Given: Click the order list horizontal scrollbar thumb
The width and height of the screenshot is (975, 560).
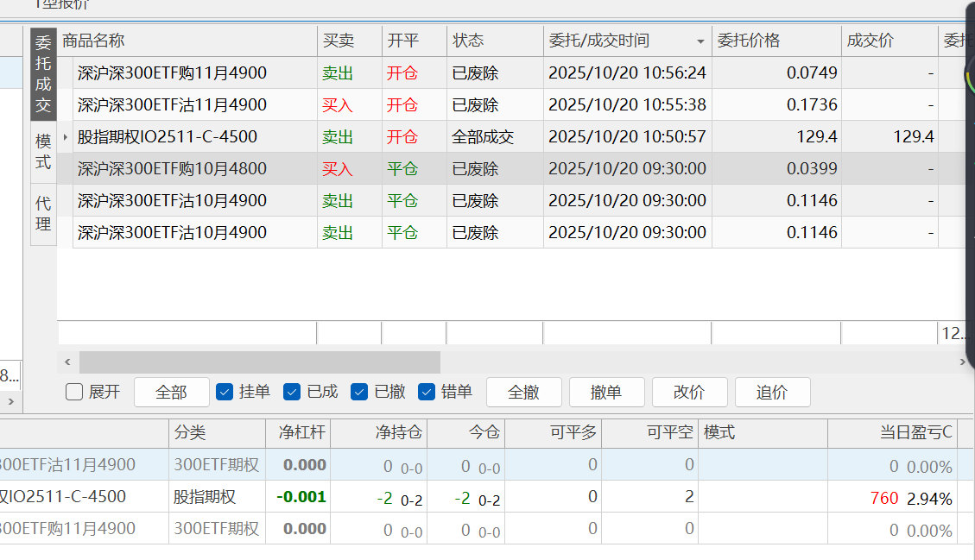Looking at the screenshot, I should coord(259,362).
